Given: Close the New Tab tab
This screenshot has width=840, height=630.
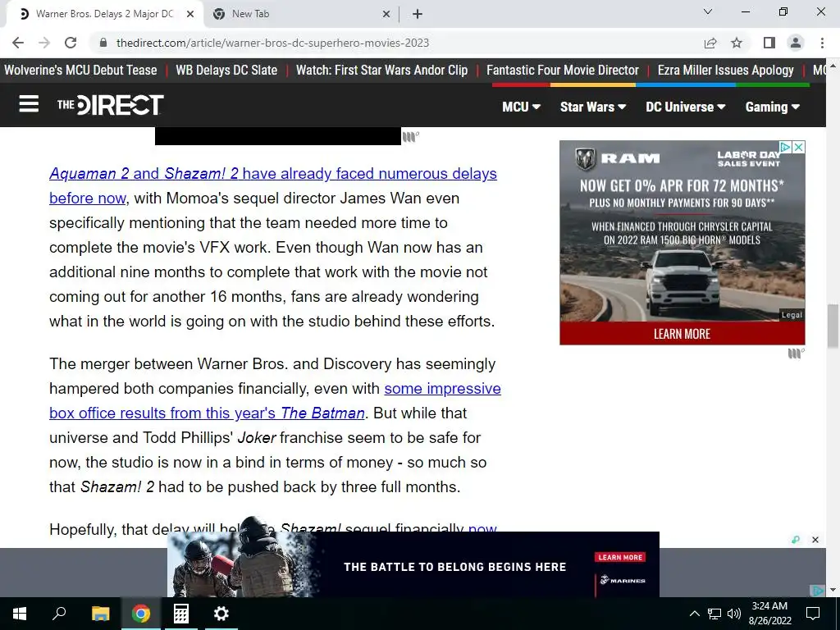Looking at the screenshot, I should (x=386, y=14).
